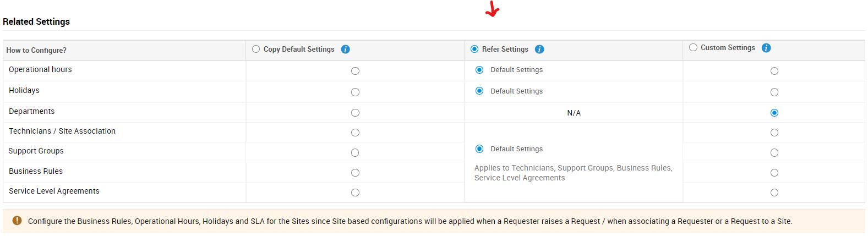Choose Custom Settings for Departments
868x236 pixels.
click(x=774, y=113)
